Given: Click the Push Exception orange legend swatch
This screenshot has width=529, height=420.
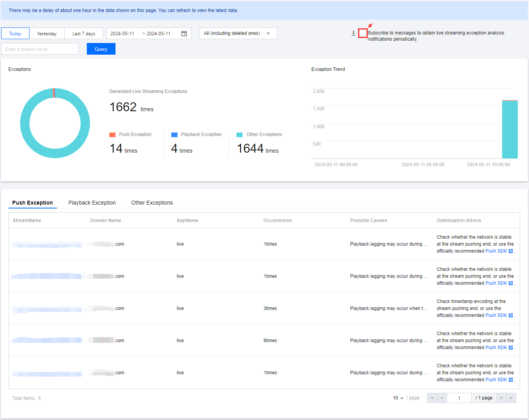Looking at the screenshot, I should click(112, 135).
